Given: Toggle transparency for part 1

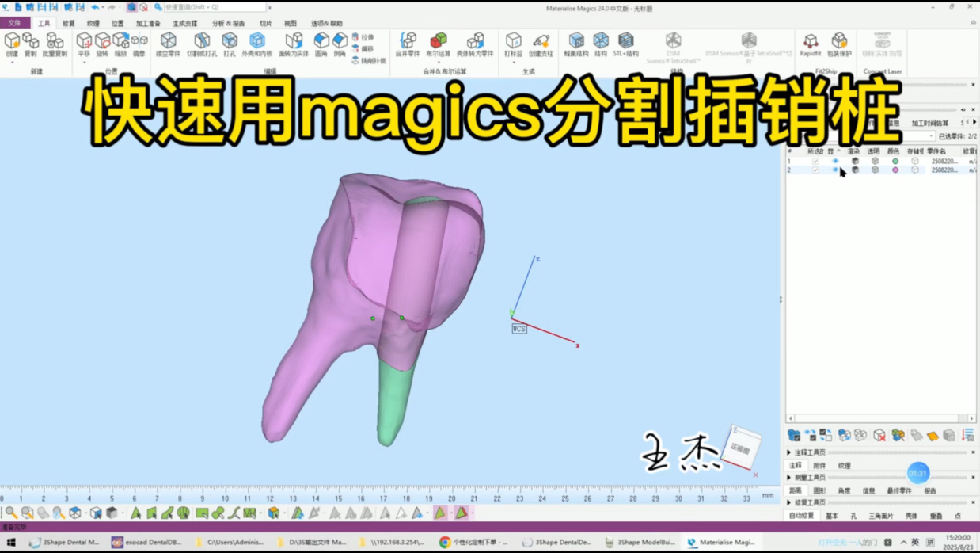Looking at the screenshot, I should pyautogui.click(x=875, y=161).
